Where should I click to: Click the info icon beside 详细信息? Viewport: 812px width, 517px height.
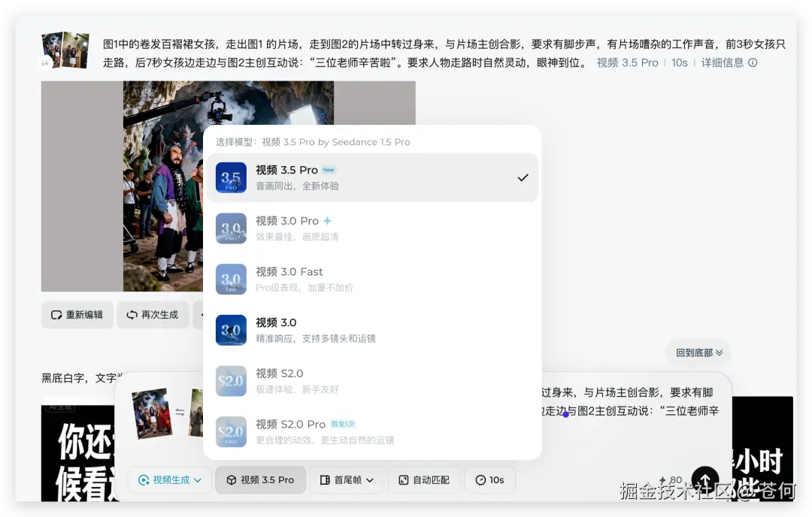(x=753, y=62)
